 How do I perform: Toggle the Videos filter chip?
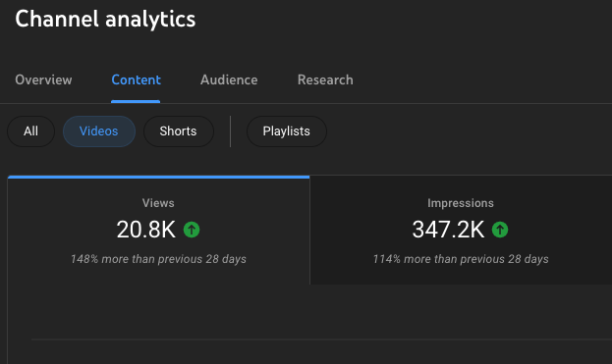pos(99,131)
